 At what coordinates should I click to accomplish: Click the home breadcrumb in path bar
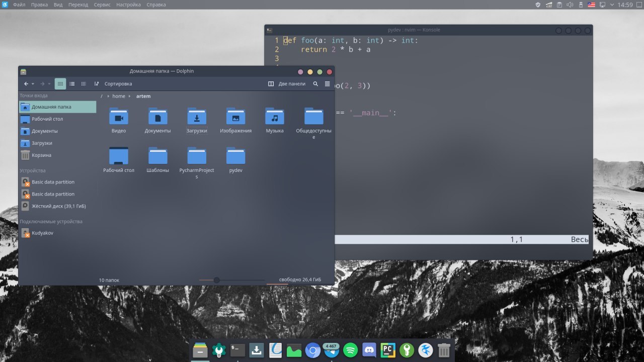119,96
